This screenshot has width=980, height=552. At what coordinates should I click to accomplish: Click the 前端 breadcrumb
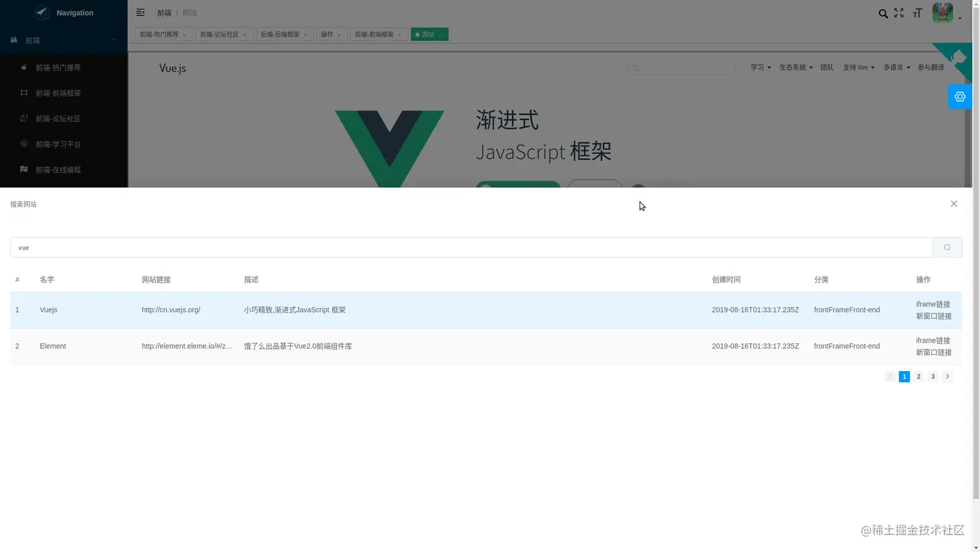pyautogui.click(x=164, y=13)
